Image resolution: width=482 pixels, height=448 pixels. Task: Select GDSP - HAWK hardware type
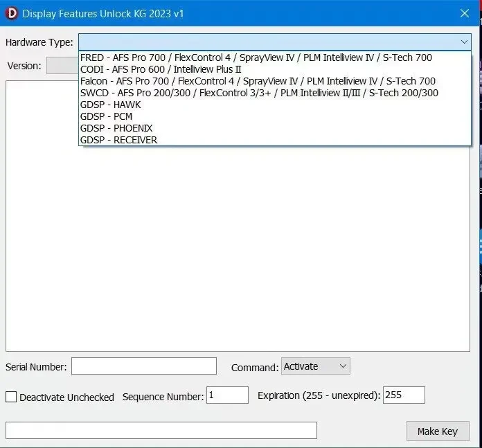coord(274,105)
